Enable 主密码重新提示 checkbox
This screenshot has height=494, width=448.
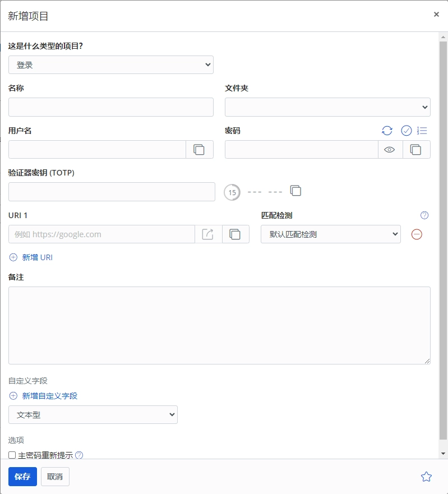pos(12,455)
